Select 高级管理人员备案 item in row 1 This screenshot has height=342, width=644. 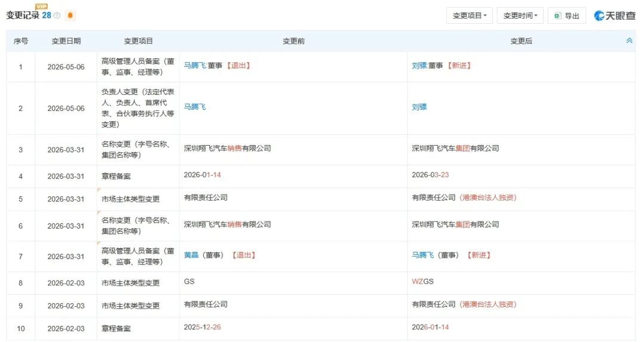click(x=138, y=67)
